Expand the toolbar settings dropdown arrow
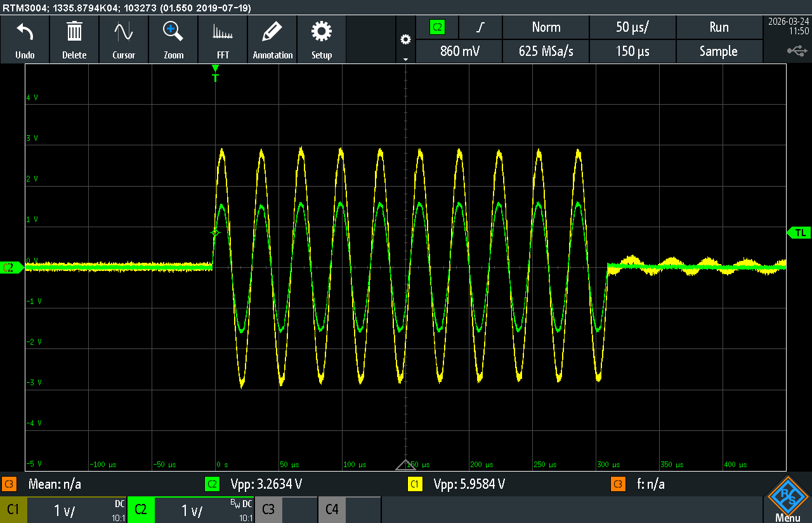This screenshot has width=812, height=523. tap(405, 58)
